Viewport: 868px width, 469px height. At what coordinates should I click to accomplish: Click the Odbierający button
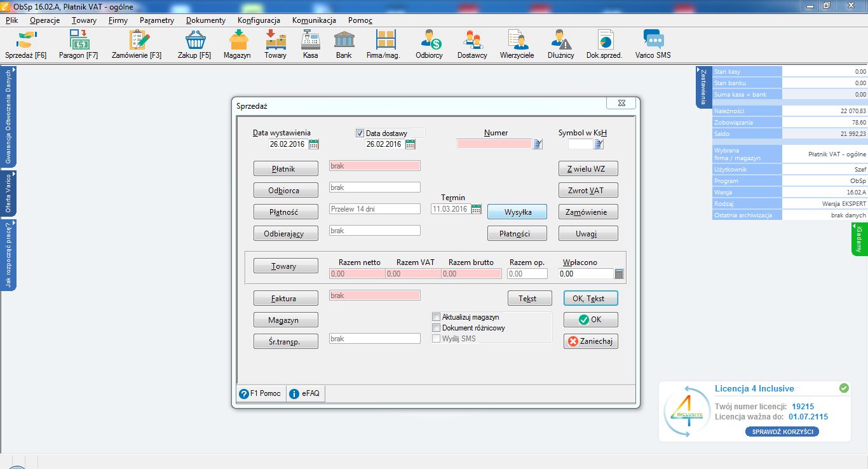point(285,234)
